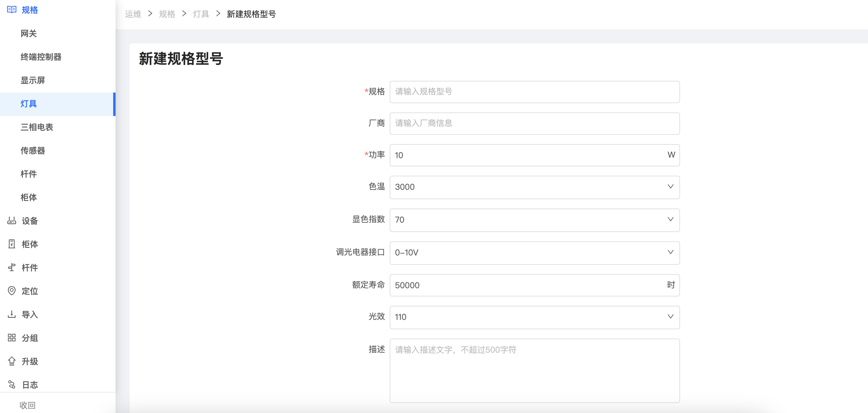868x413 pixels.
Task: Open the 终端控制器 submenu item
Action: [41, 57]
